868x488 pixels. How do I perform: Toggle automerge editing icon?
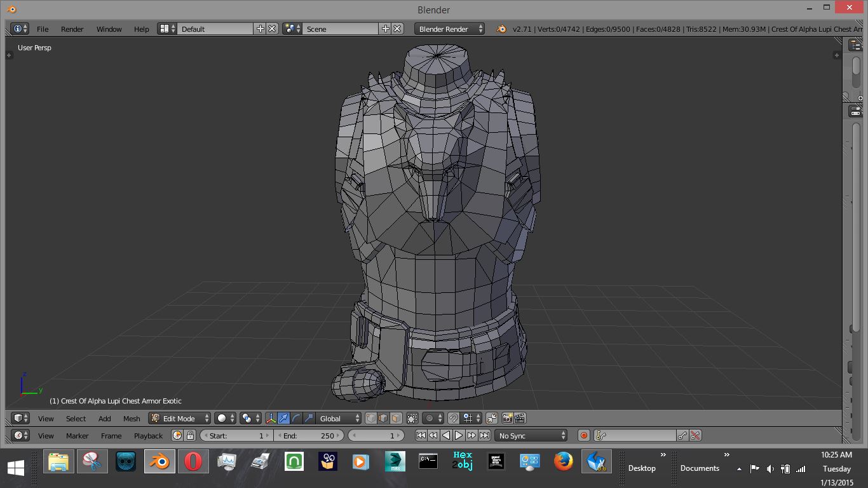tap(492, 418)
